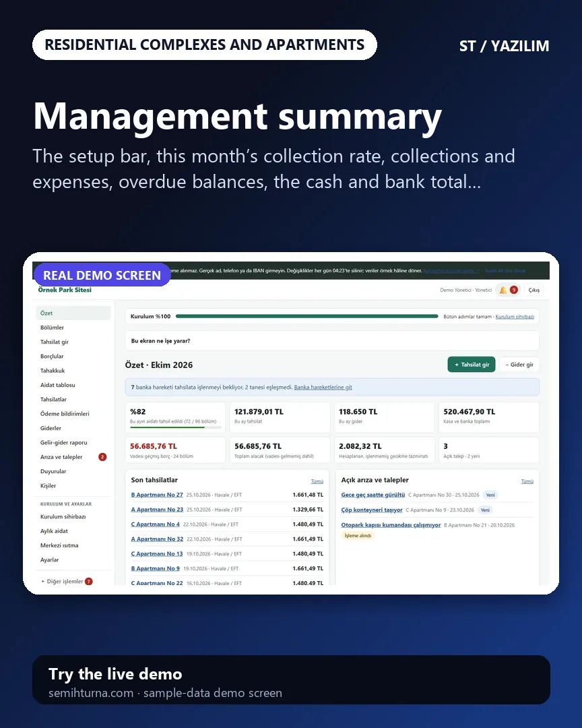Click the İşleme alındı status tag
The height and width of the screenshot is (728, 582).
(358, 536)
